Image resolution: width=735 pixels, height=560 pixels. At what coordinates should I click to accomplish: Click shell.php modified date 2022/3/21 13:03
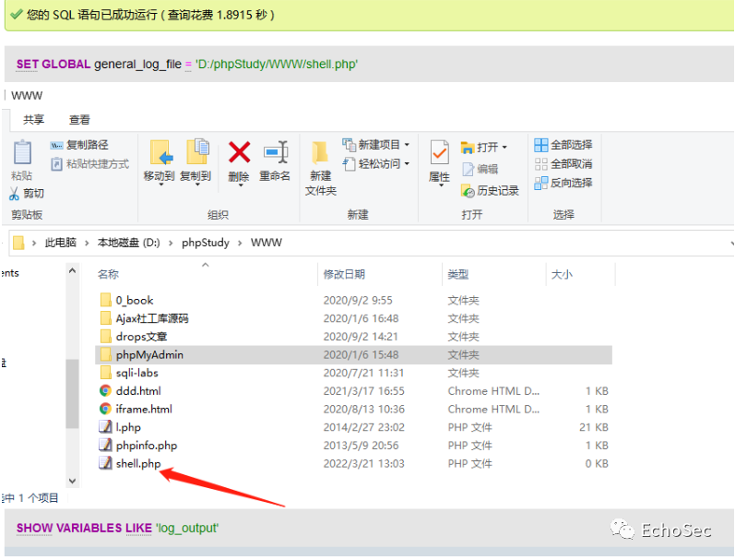coord(363,463)
